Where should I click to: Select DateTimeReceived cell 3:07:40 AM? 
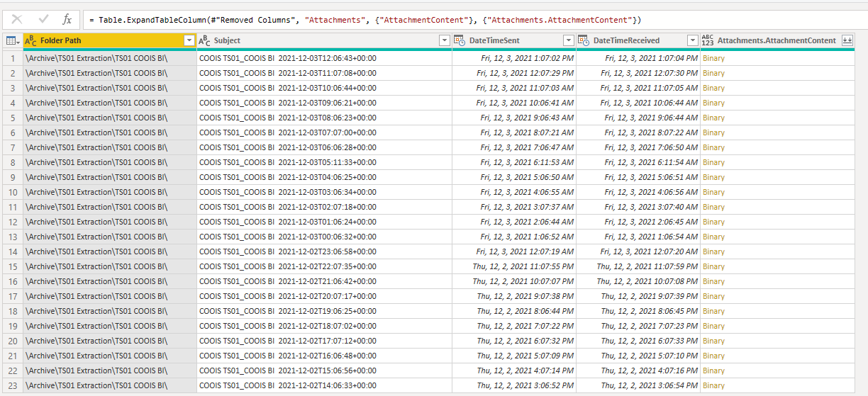point(638,208)
